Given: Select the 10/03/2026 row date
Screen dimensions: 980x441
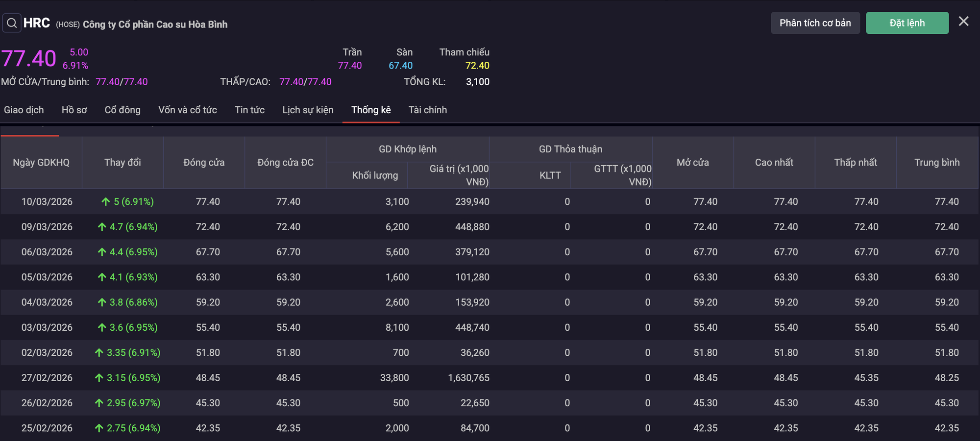Looking at the screenshot, I should tap(47, 201).
